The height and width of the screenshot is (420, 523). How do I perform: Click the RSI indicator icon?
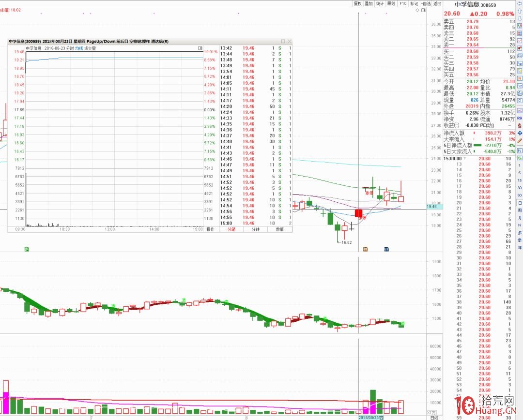tap(520, 118)
